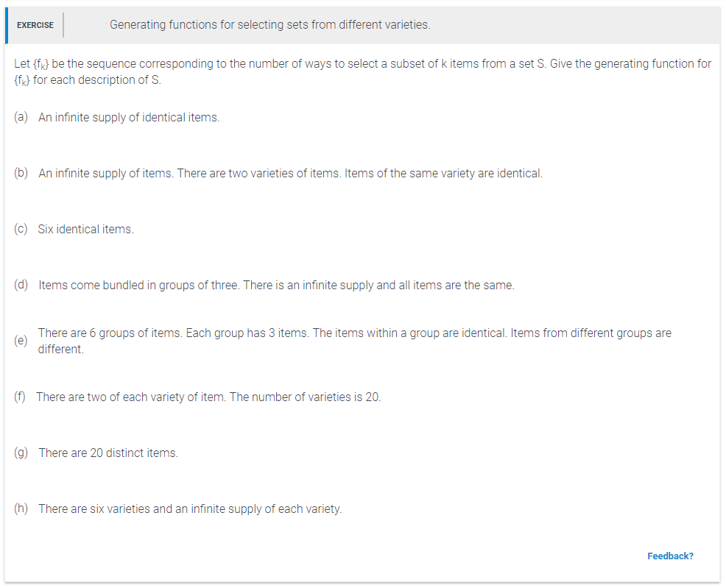Click the (g) part label

pos(21,453)
